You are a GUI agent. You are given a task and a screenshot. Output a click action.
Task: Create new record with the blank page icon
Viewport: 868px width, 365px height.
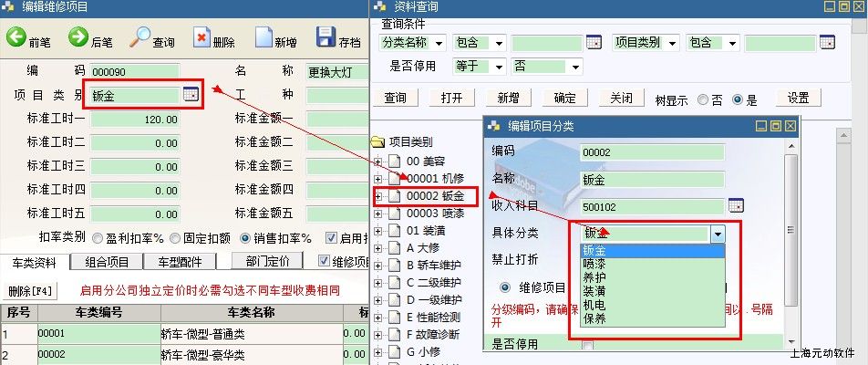click(x=263, y=38)
